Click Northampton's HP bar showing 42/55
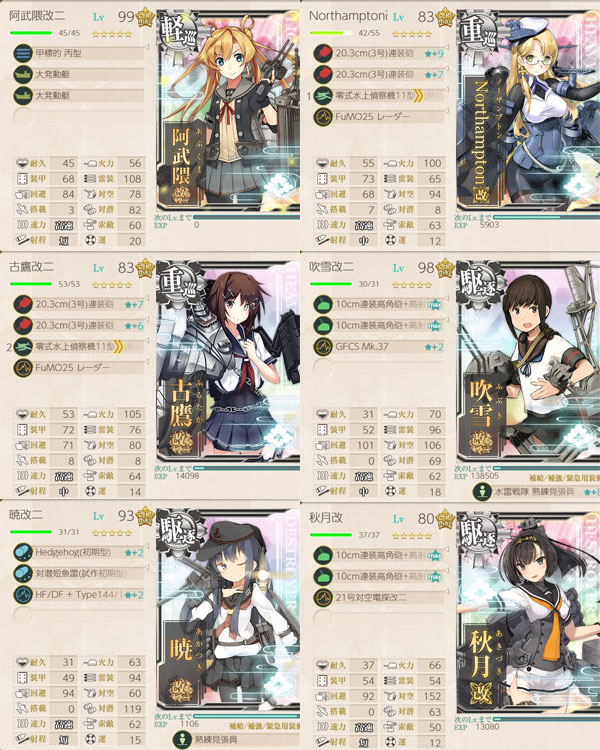Screen dimensions: 600x750 [331, 33]
